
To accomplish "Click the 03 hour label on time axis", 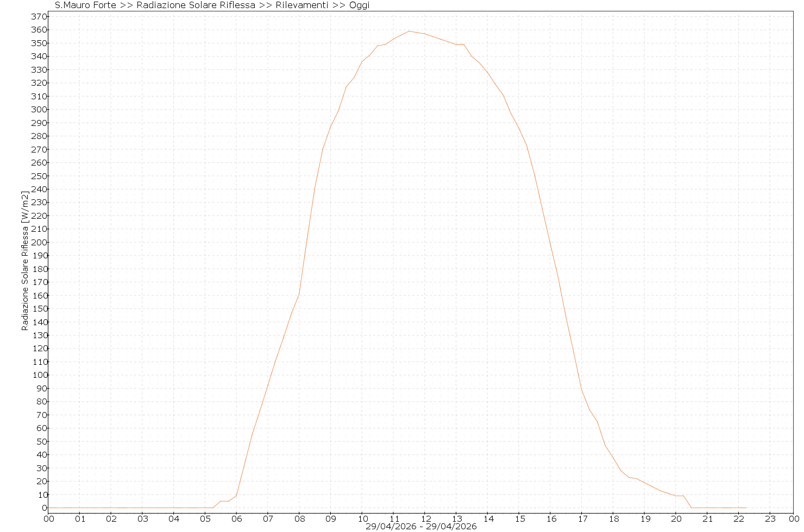I will pos(142,518).
